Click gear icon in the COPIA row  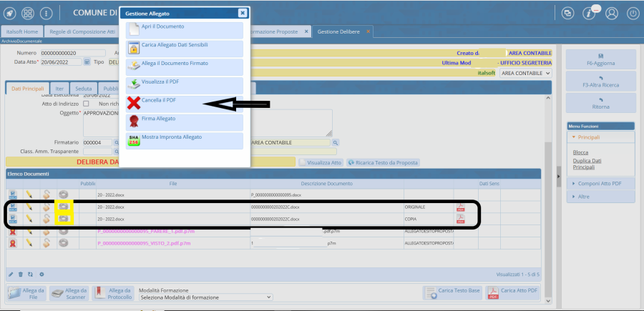click(64, 219)
